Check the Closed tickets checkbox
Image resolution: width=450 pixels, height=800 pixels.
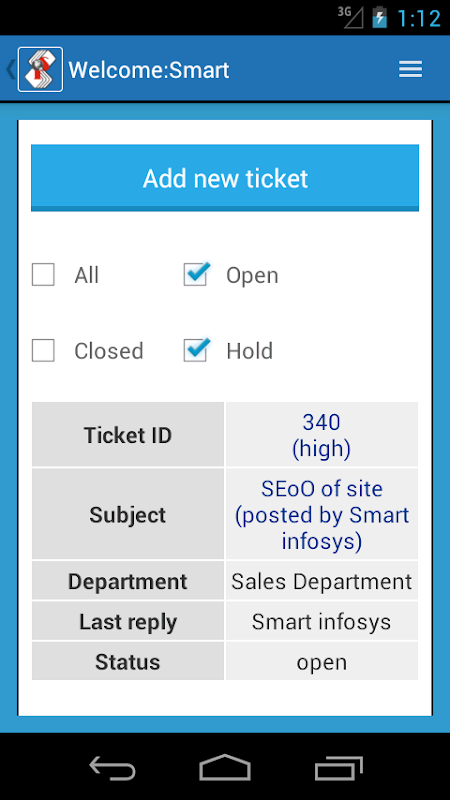(43, 351)
